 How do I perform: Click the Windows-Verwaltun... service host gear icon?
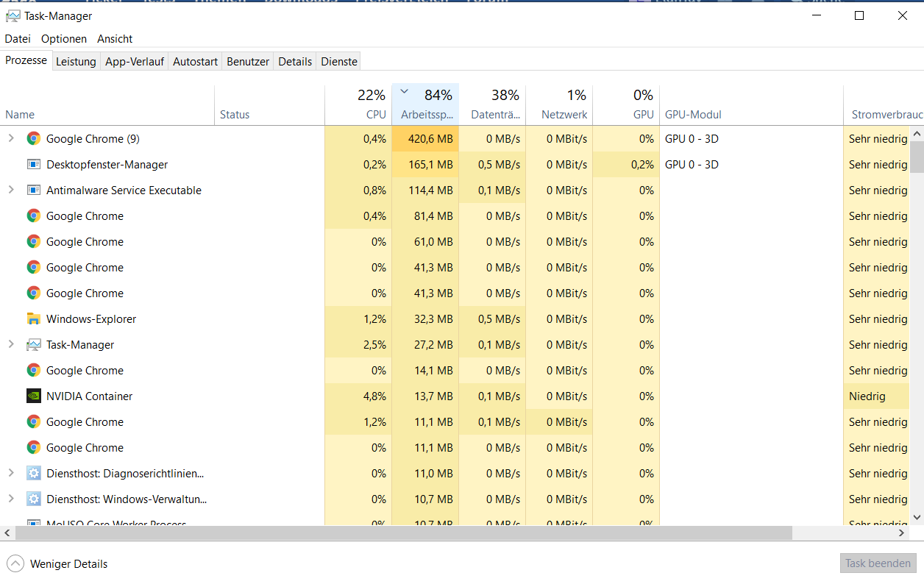pos(33,499)
